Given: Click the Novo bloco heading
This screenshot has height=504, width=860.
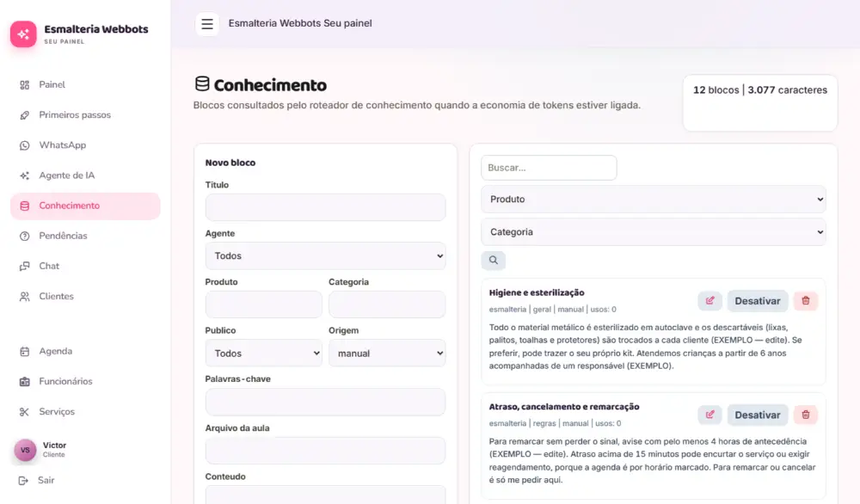Looking at the screenshot, I should coord(230,163).
